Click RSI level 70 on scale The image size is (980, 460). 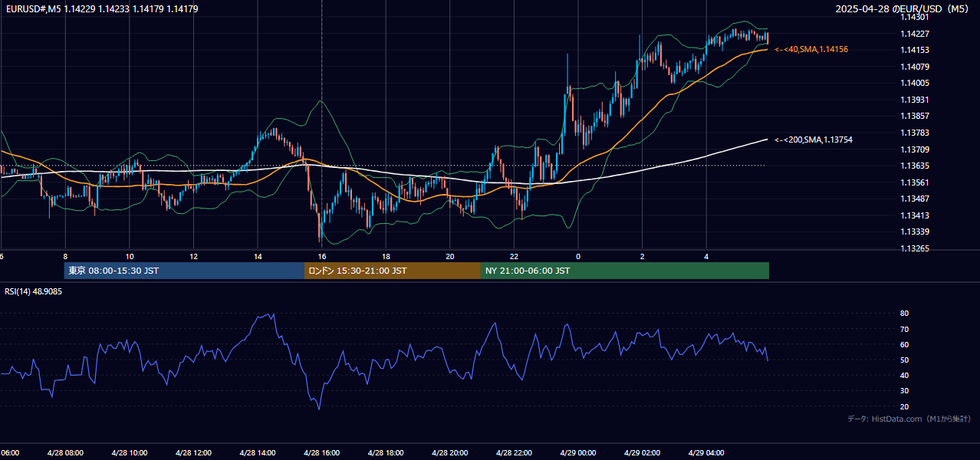point(904,329)
